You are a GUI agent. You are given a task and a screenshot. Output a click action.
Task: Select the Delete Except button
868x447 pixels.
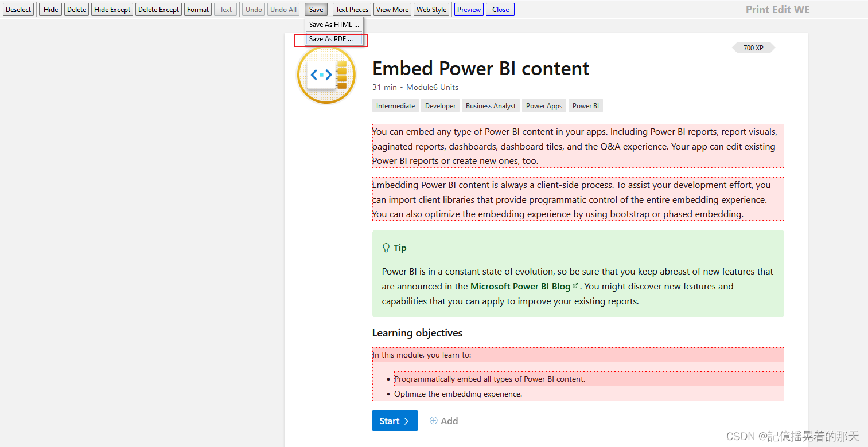point(159,10)
